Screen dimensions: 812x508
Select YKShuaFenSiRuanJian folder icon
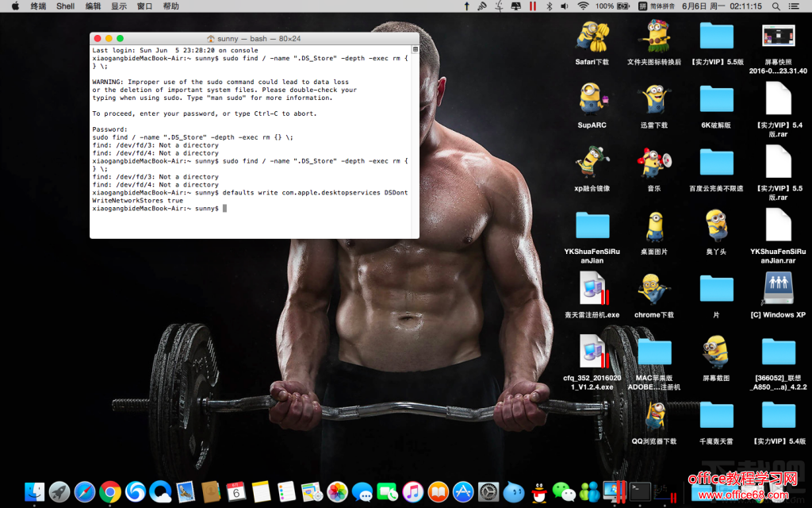click(592, 225)
